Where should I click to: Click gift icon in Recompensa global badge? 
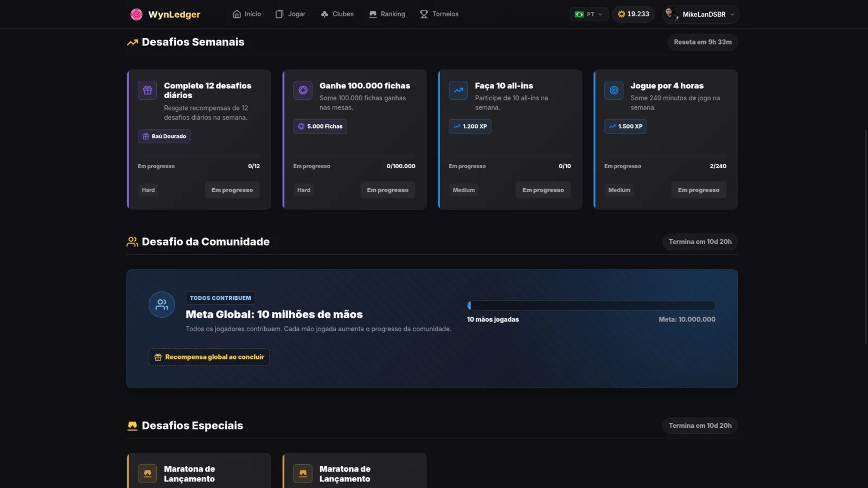click(x=158, y=357)
